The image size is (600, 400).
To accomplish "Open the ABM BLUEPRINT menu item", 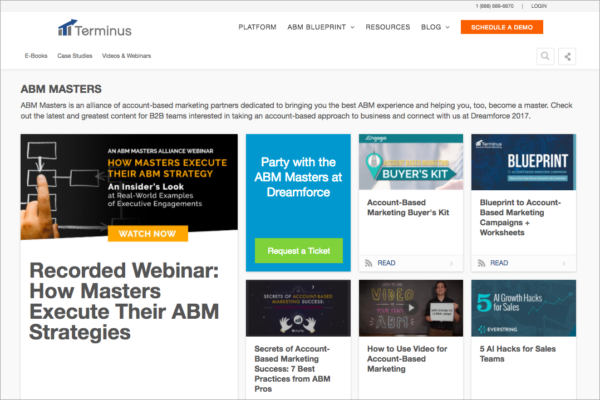I will (x=316, y=27).
